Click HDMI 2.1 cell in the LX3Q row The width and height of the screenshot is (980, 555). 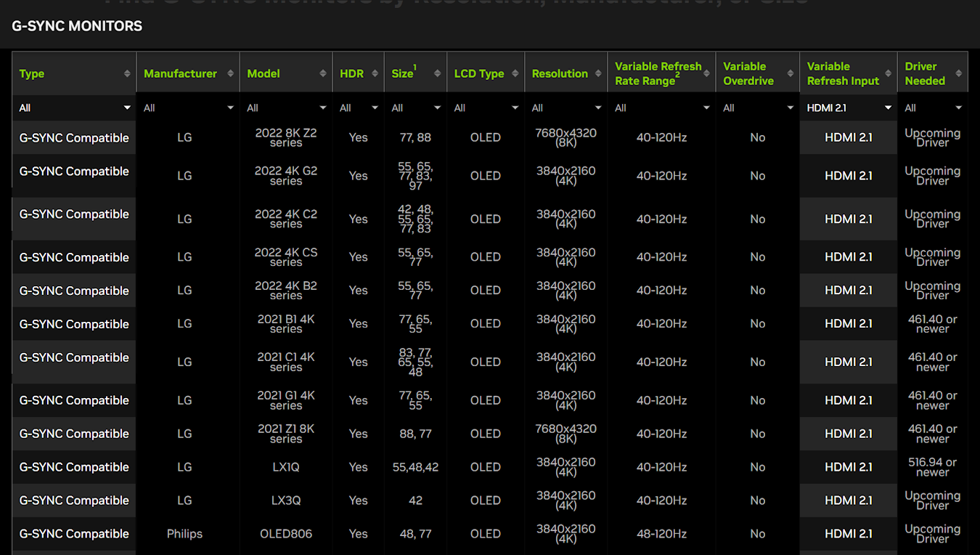point(849,501)
